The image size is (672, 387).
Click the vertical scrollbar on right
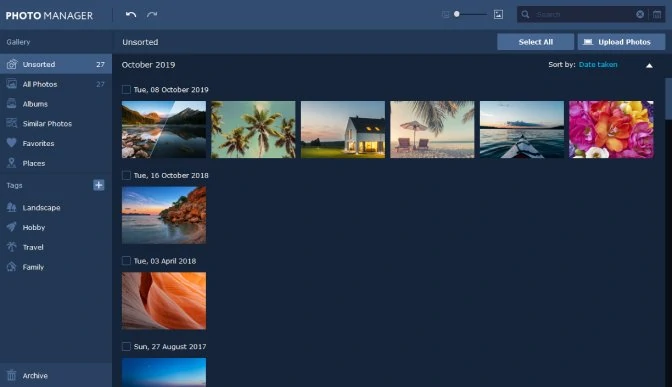pyautogui.click(x=668, y=99)
